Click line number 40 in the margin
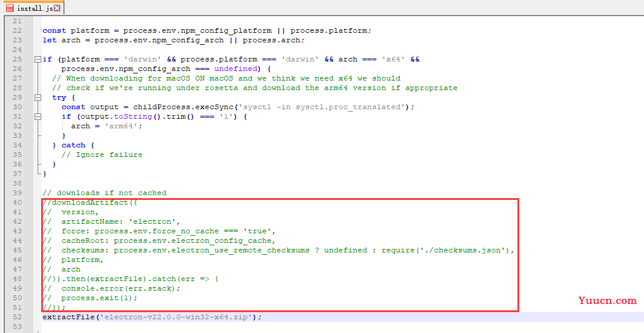The height and width of the screenshot is (333, 644). (17, 202)
